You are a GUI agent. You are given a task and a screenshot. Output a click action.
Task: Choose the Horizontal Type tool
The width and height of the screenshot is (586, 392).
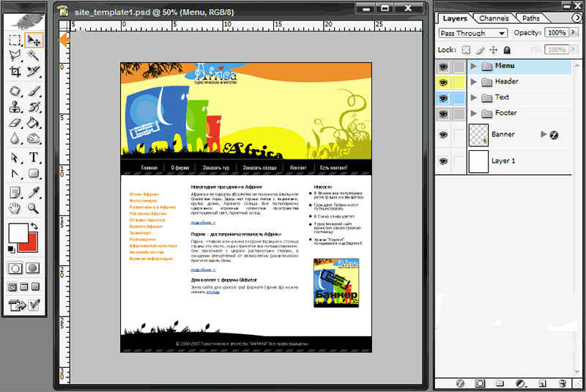(34, 158)
